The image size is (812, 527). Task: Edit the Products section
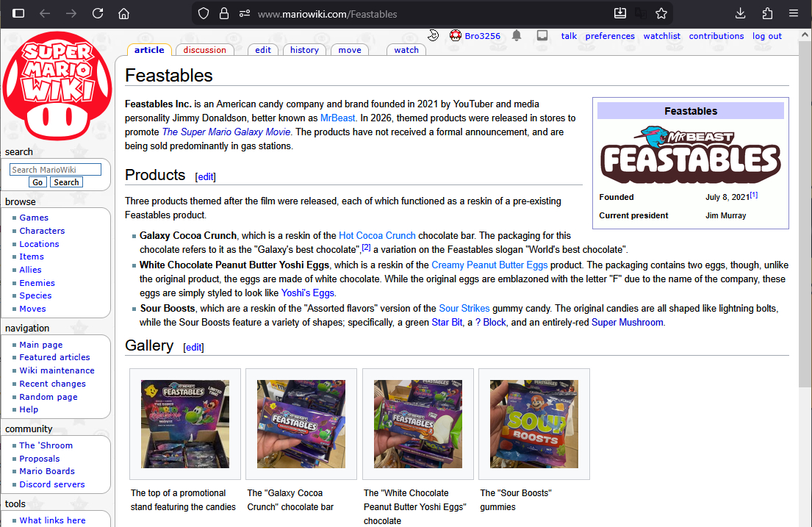[206, 177]
